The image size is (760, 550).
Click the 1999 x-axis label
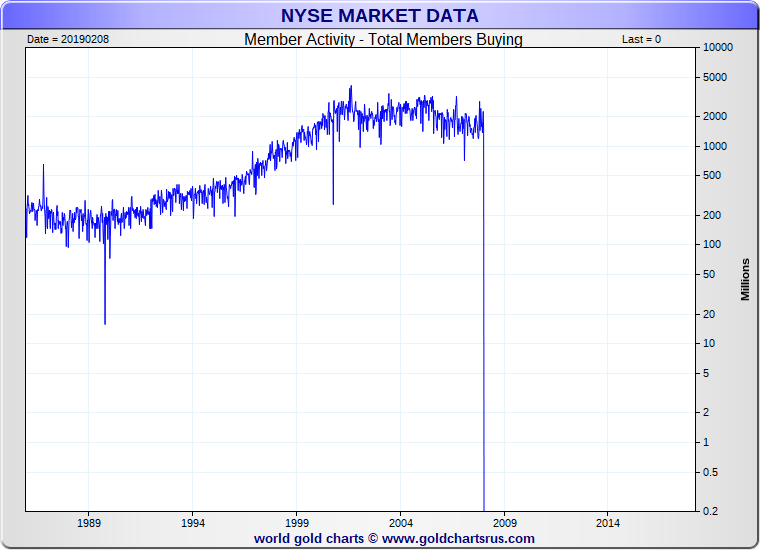coord(297,523)
